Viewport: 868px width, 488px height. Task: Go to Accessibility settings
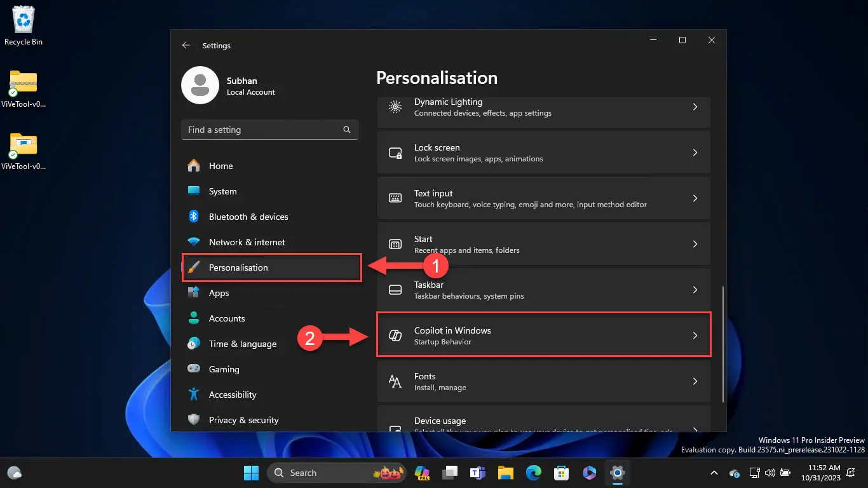(271, 395)
